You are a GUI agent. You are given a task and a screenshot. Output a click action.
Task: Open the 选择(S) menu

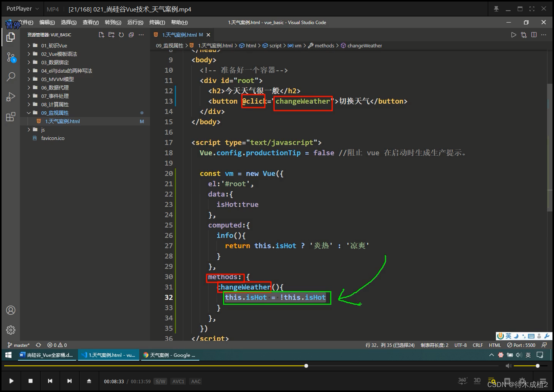68,23
